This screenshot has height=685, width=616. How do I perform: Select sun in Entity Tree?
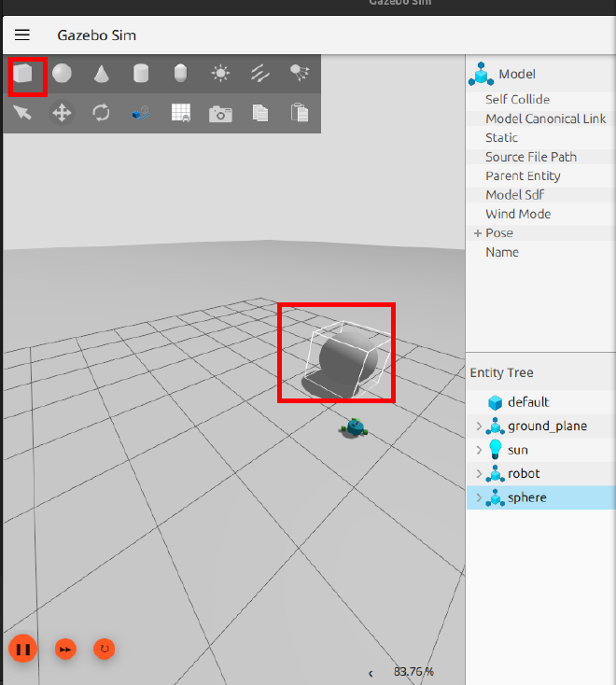click(540, 450)
